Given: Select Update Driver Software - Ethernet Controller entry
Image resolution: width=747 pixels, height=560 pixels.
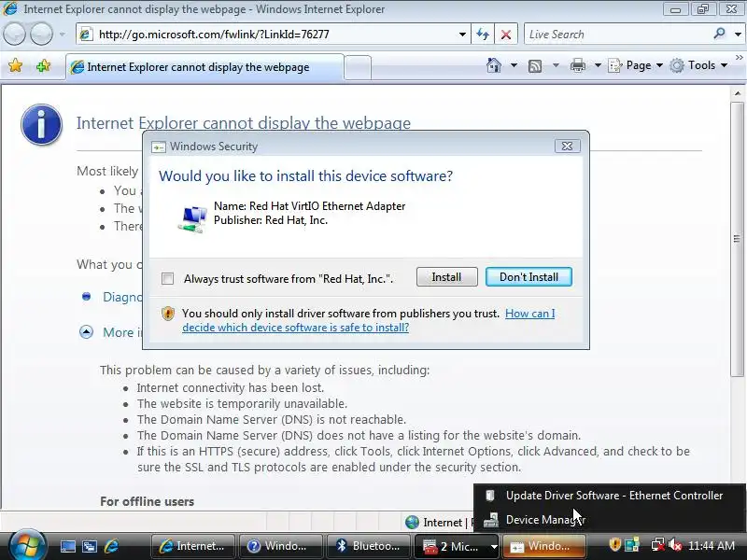Looking at the screenshot, I should (610, 496).
